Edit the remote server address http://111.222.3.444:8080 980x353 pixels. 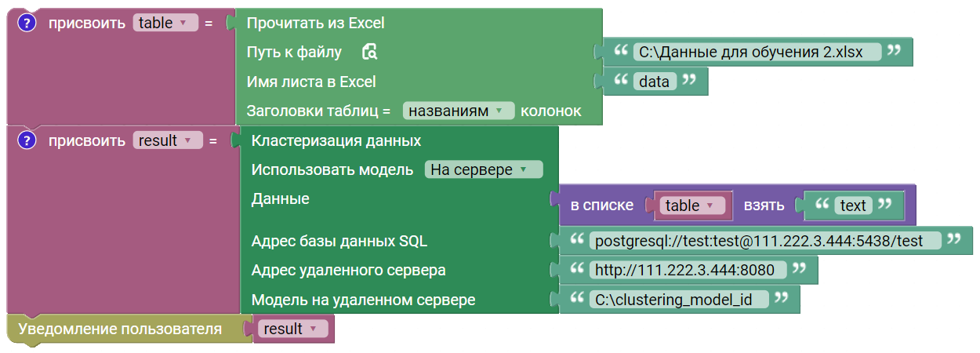tap(688, 270)
